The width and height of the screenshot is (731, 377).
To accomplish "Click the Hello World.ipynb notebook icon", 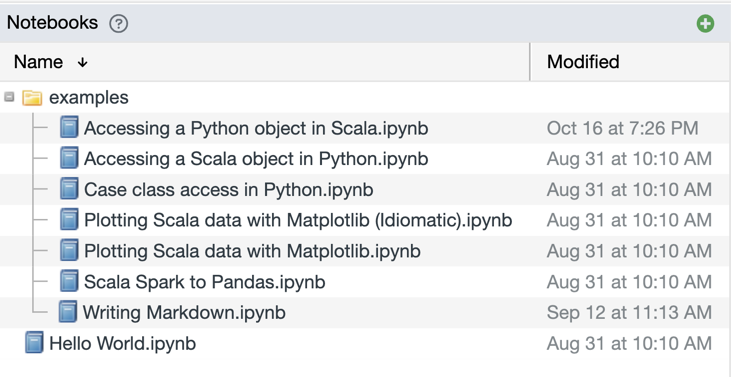I will coord(34,343).
